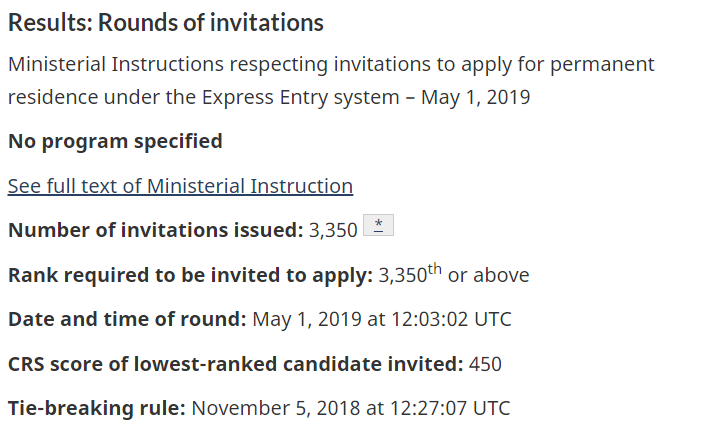Select the Rank required to be invited label
Viewport: 718px width, 430px height.
point(190,275)
